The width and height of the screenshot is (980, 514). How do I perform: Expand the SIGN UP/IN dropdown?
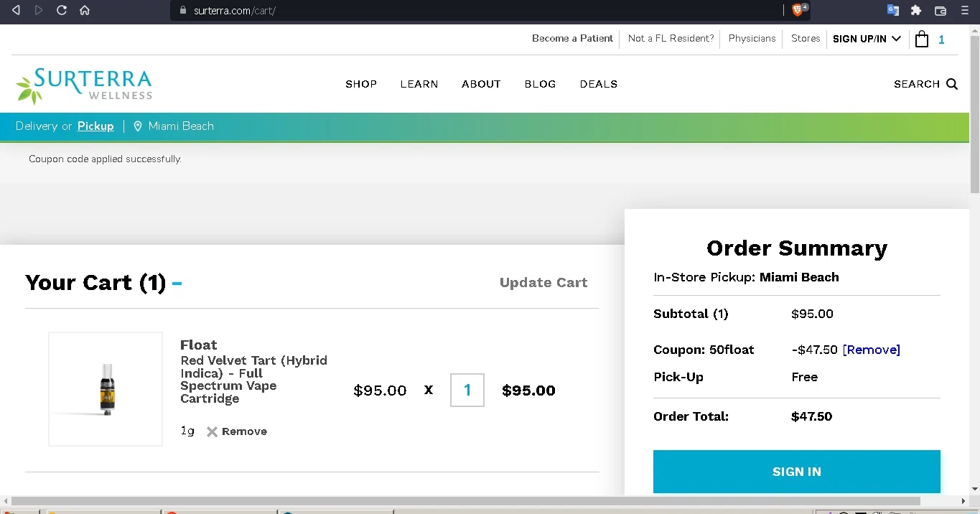867,39
